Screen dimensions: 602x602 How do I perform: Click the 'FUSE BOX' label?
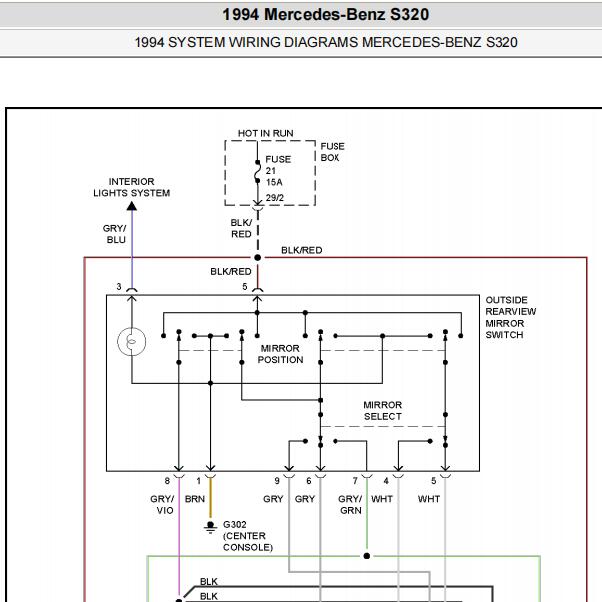point(332,152)
